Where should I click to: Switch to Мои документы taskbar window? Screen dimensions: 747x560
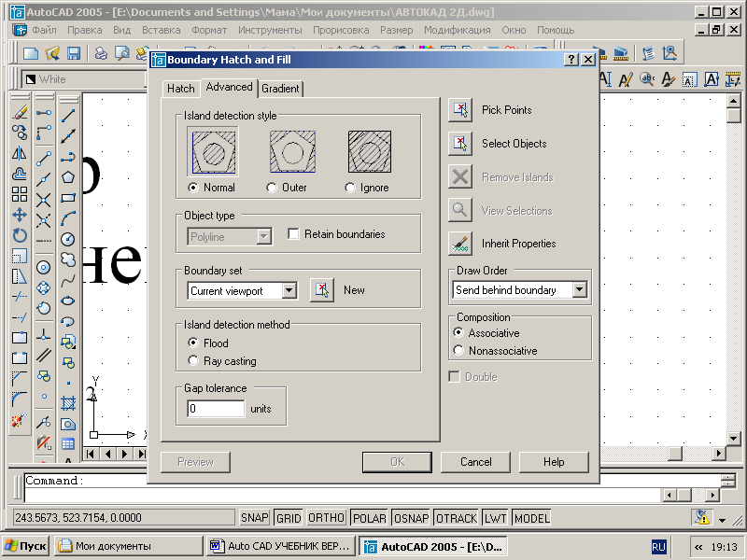pyautogui.click(x=128, y=546)
